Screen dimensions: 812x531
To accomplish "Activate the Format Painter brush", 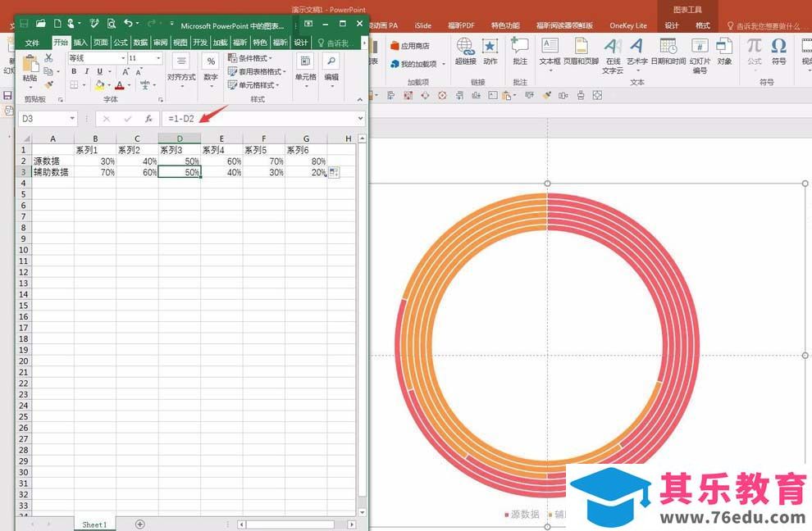I will pyautogui.click(x=48, y=84).
